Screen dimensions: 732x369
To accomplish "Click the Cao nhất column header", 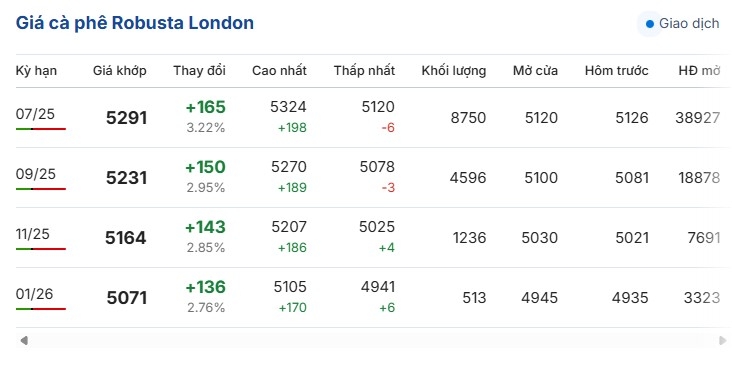I will pos(279,71).
